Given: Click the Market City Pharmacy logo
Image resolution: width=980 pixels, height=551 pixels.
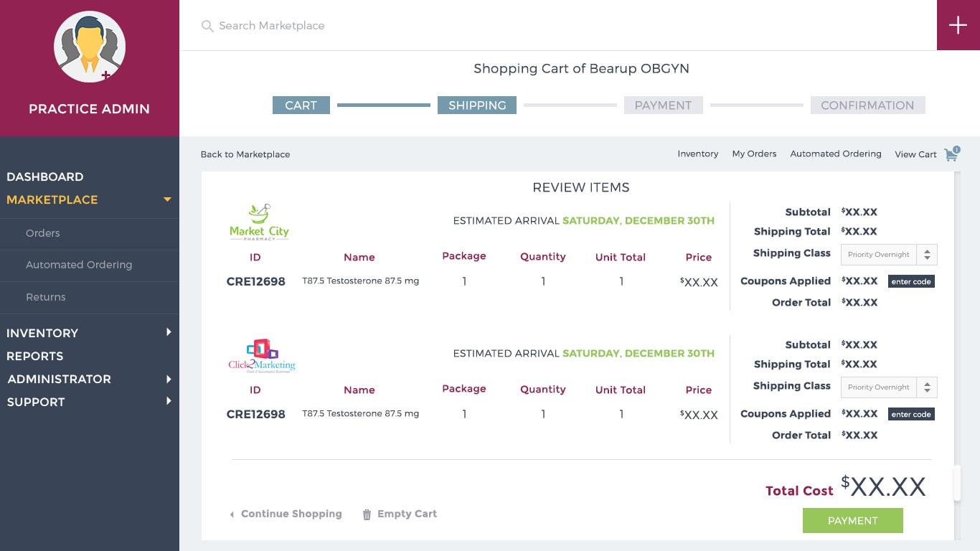Looking at the screenshot, I should 259,222.
